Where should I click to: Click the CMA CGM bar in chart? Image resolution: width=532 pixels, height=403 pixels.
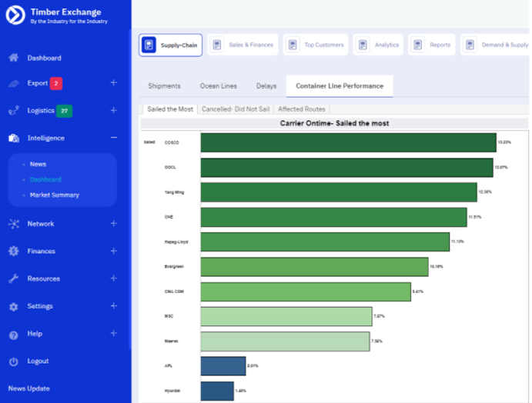(306, 291)
